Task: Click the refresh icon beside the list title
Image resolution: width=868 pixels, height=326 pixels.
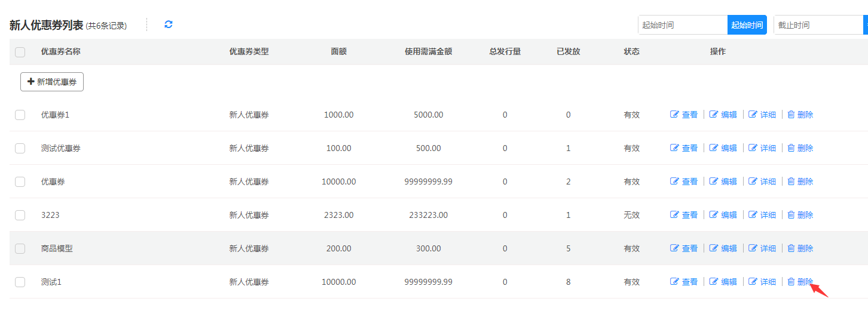Action: pos(169,24)
